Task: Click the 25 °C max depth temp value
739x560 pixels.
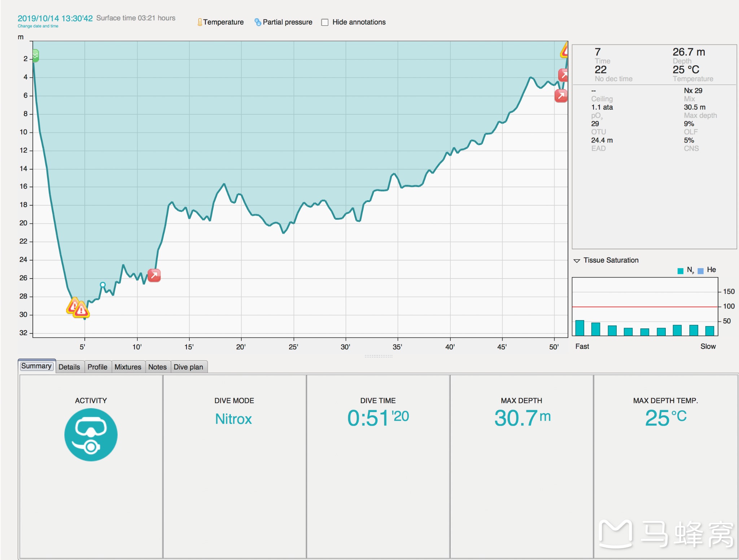Action: click(x=666, y=418)
